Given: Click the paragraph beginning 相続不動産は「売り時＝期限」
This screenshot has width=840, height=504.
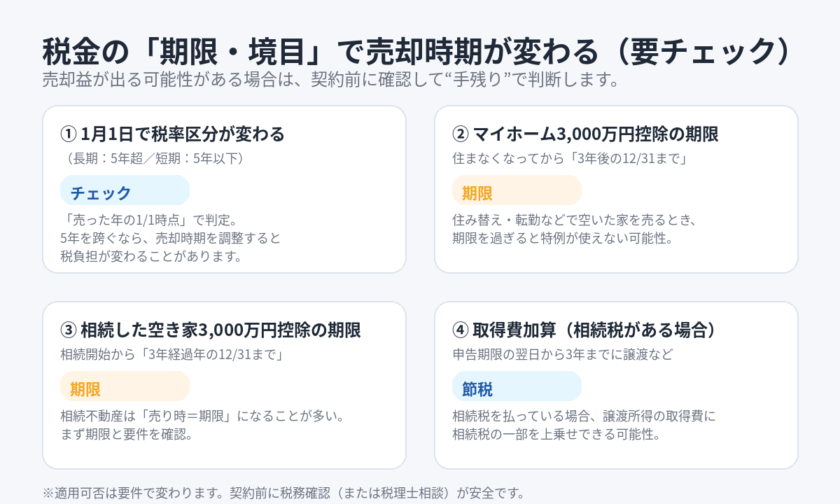Looking at the screenshot, I should coord(202,425).
